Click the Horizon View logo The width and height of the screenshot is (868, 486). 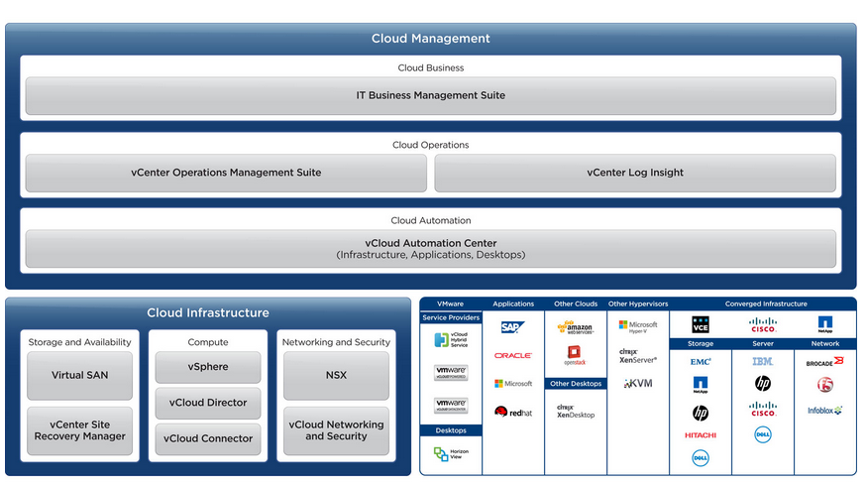coord(451,454)
